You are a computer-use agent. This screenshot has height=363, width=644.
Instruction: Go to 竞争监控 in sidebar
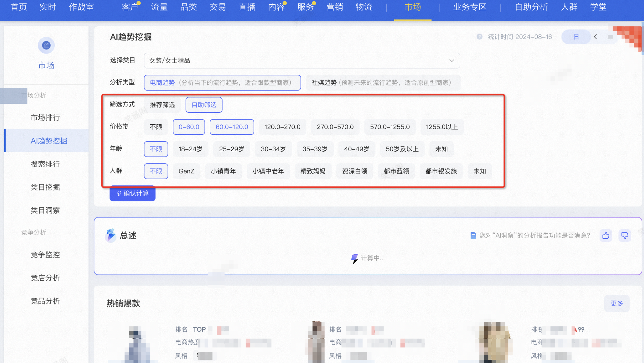45,254
